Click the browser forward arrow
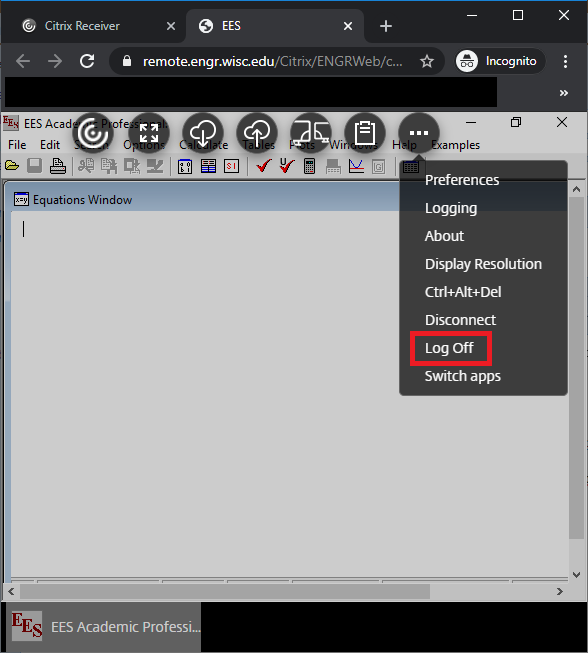 (55, 62)
